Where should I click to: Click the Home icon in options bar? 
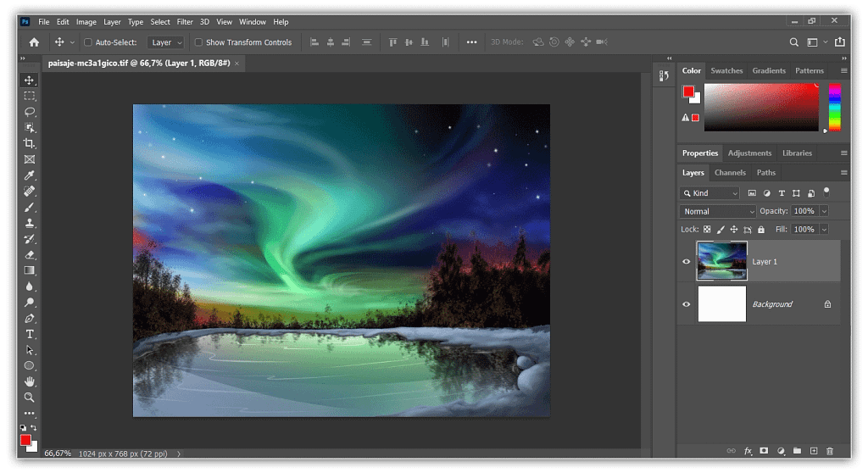[x=34, y=42]
